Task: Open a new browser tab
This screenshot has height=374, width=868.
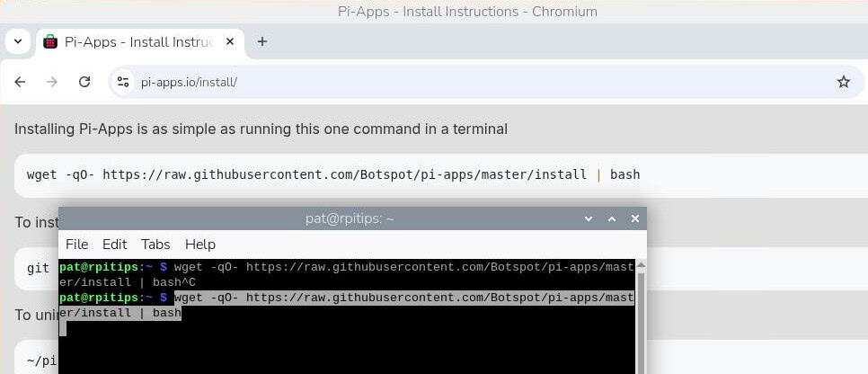Action: pos(262,41)
